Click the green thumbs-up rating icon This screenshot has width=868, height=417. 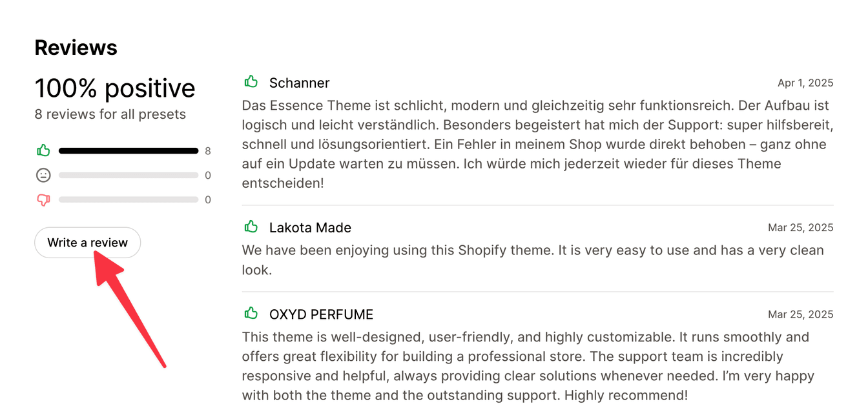coord(43,150)
